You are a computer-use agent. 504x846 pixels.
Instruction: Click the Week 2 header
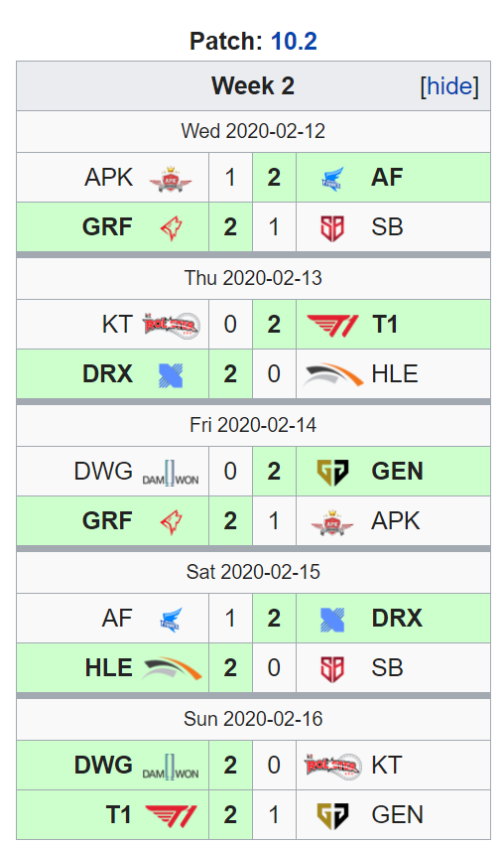(x=253, y=85)
